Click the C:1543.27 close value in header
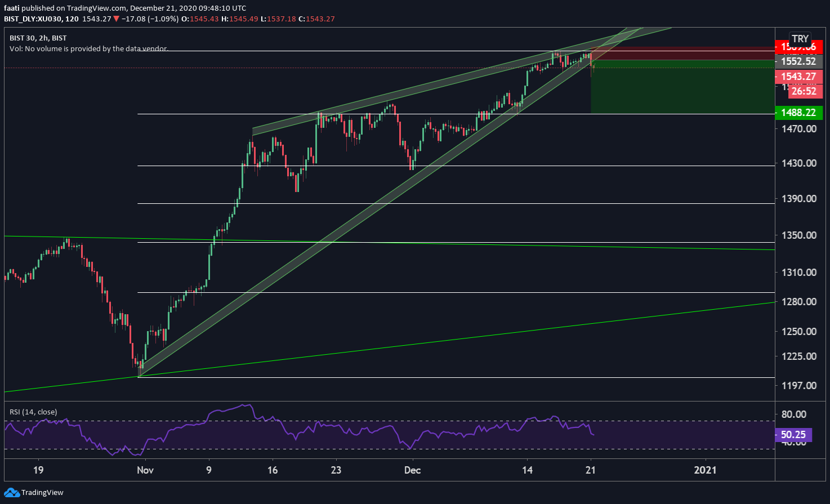Screen dimensions: 830x504 [316, 19]
